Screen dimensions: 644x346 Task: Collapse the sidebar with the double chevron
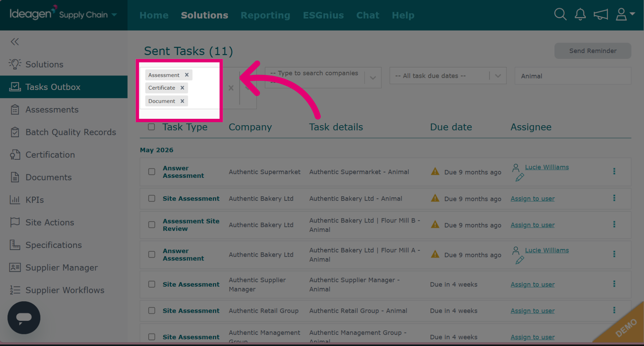(15, 42)
